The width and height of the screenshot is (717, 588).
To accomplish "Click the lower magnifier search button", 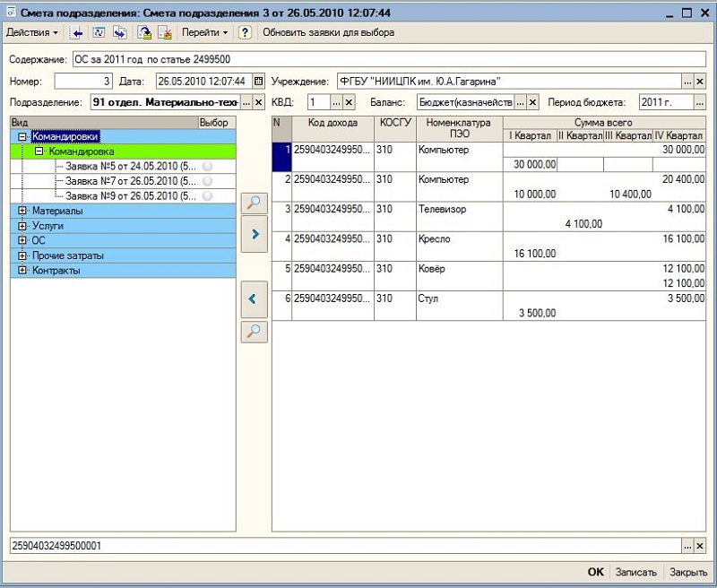I will tap(255, 332).
